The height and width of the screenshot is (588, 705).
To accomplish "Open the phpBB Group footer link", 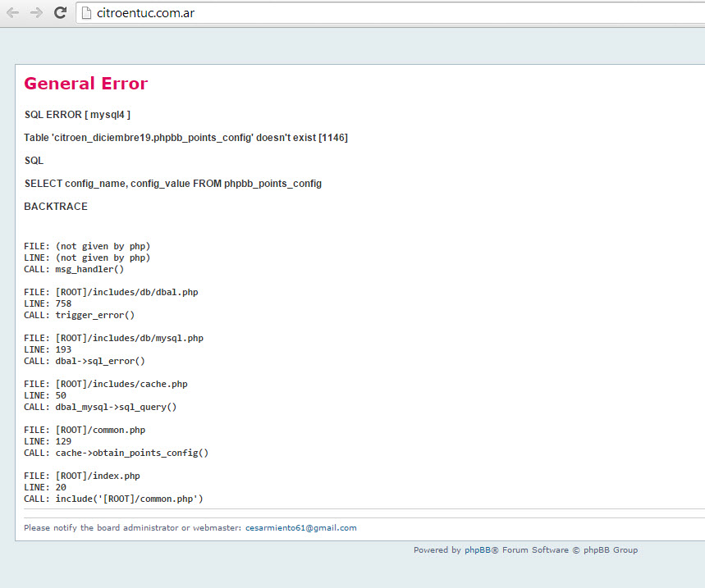I will (611, 550).
